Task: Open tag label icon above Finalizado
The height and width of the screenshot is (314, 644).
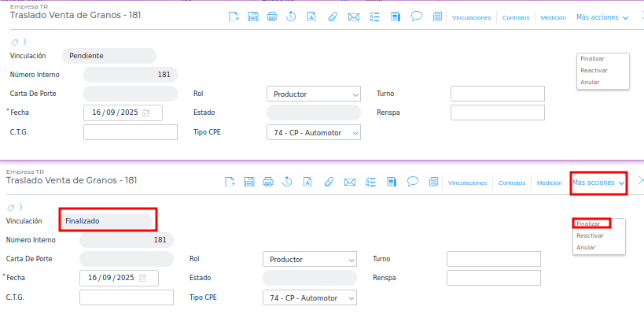Action: (11, 207)
